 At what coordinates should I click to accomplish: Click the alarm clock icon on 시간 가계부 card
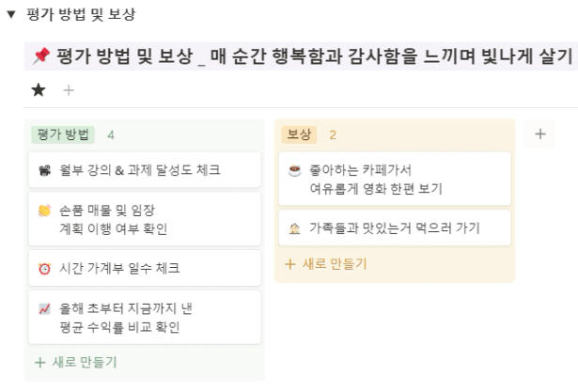[44, 269]
